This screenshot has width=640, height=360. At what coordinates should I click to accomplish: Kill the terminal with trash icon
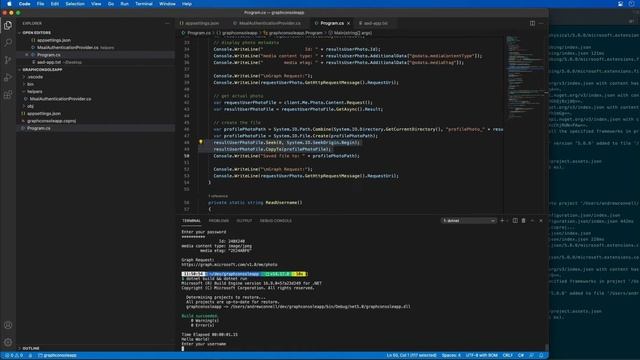(524, 220)
